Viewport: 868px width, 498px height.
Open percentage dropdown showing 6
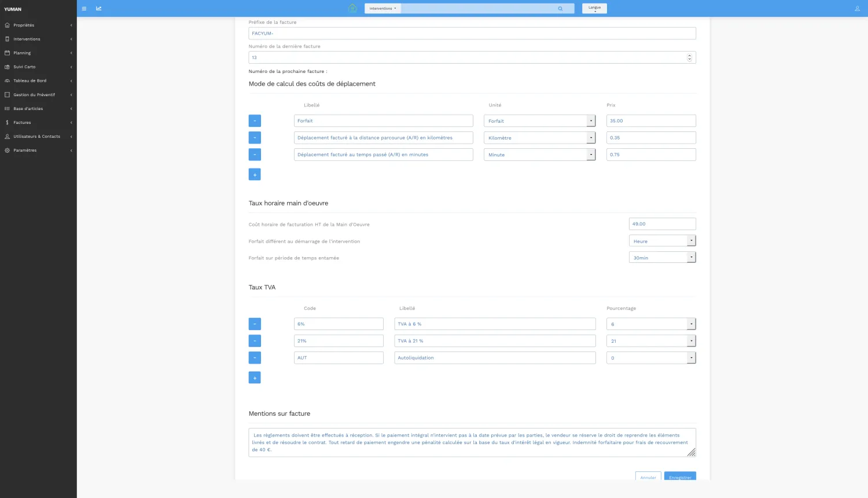[651, 324]
